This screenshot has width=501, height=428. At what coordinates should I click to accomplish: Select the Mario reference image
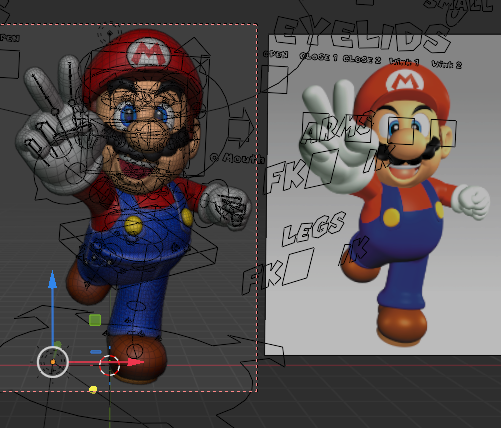[x=383, y=195]
